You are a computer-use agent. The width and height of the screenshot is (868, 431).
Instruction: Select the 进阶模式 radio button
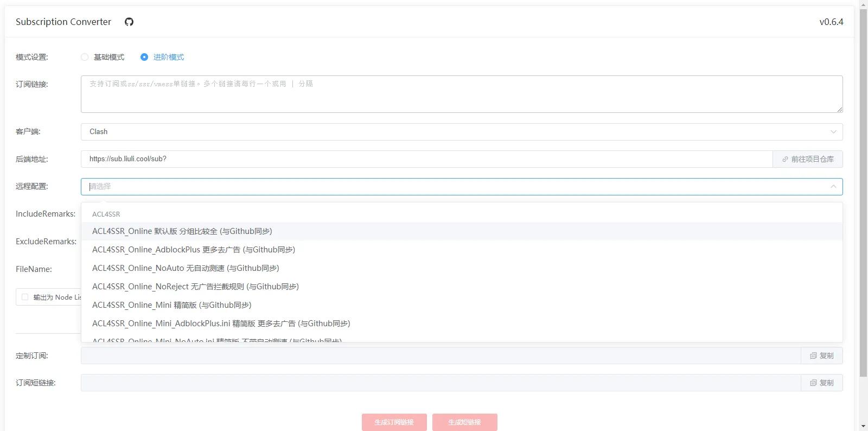144,57
